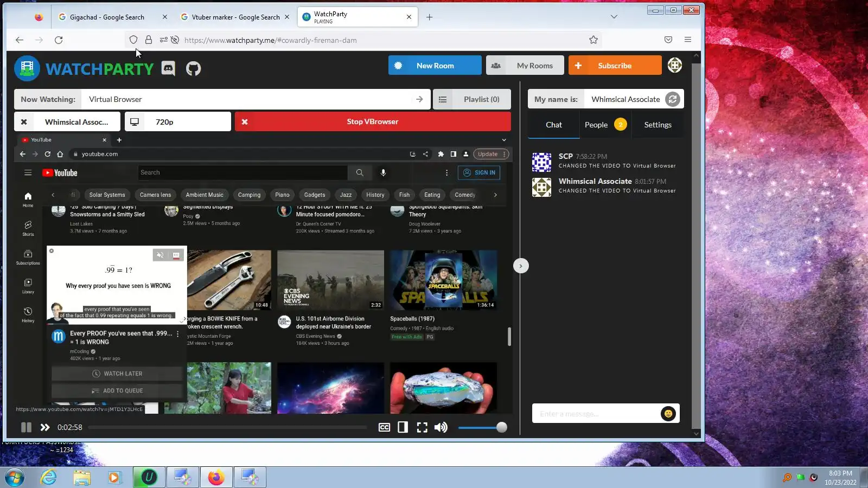Screen dimensions: 868x488
Task: Switch to Vtuber marker - Google Search tab
Action: (235, 17)
